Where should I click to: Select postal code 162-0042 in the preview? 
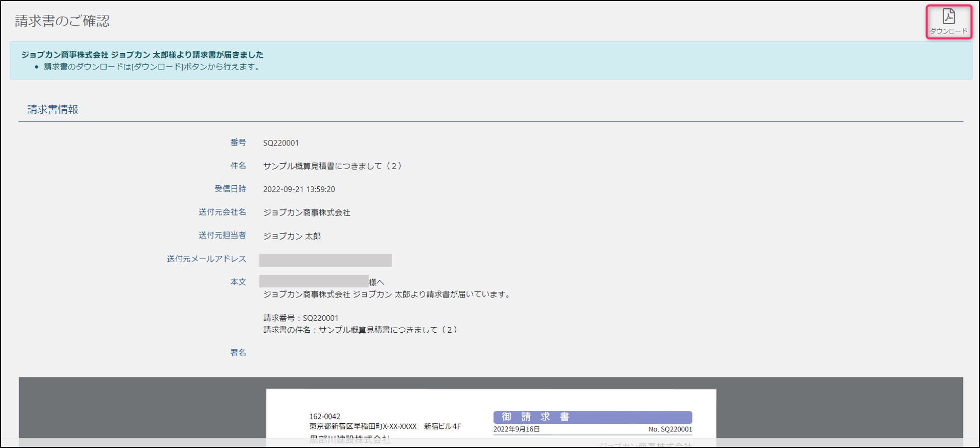coord(325,416)
